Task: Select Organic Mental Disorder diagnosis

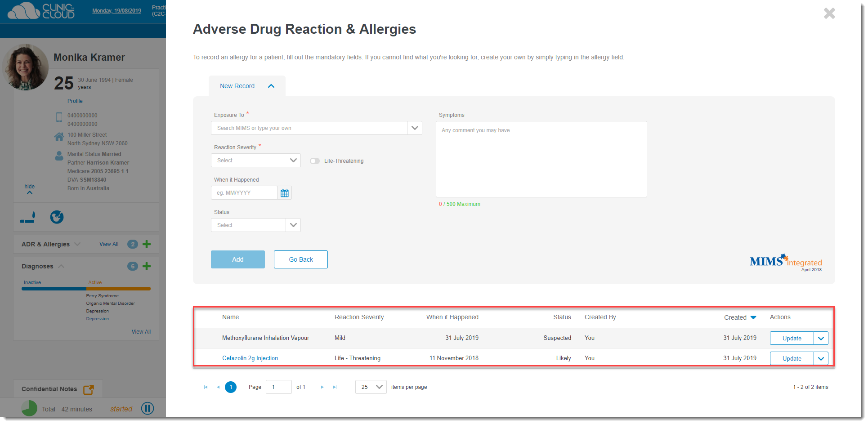Action: [111, 303]
